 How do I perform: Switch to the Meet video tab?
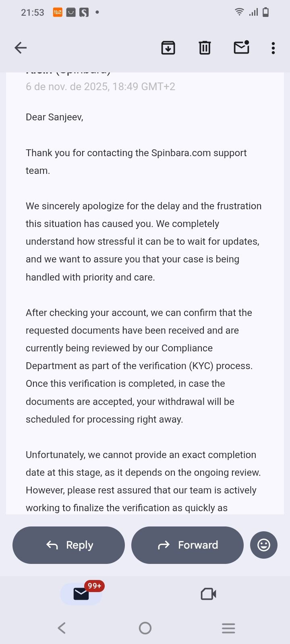point(208,594)
